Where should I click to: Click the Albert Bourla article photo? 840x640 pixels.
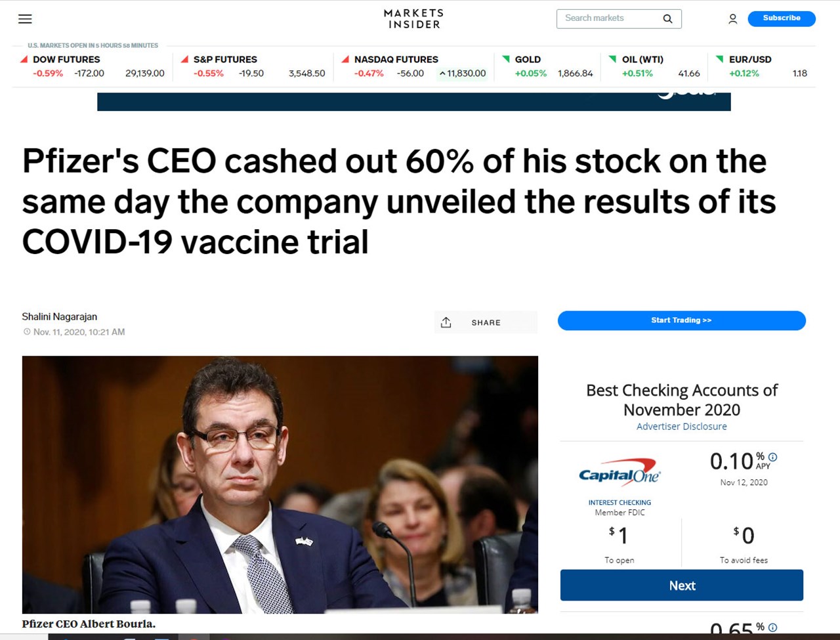(280, 484)
